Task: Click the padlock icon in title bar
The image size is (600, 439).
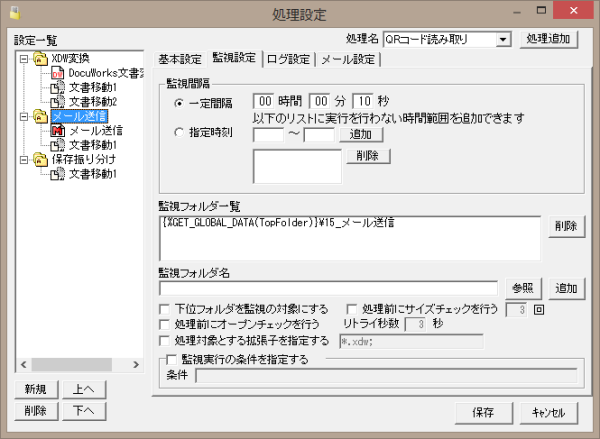Action: pos(15,13)
